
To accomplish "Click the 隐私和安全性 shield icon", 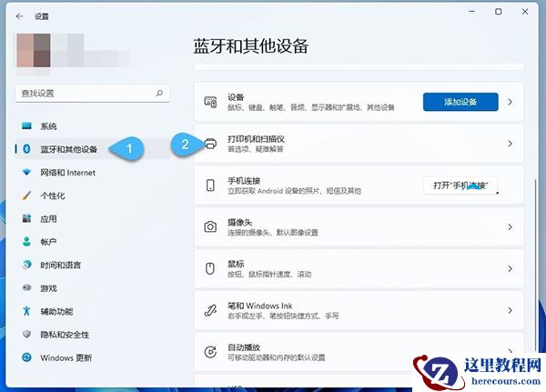I will 26,334.
